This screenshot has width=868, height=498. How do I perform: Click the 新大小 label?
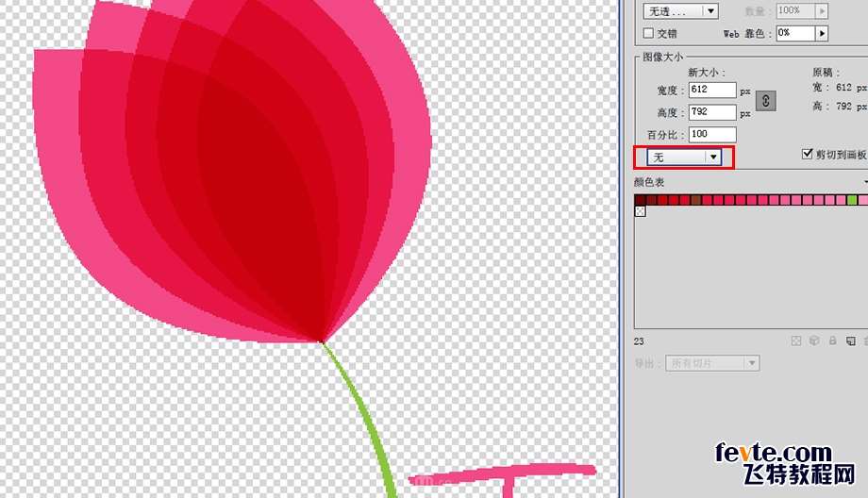(x=707, y=73)
